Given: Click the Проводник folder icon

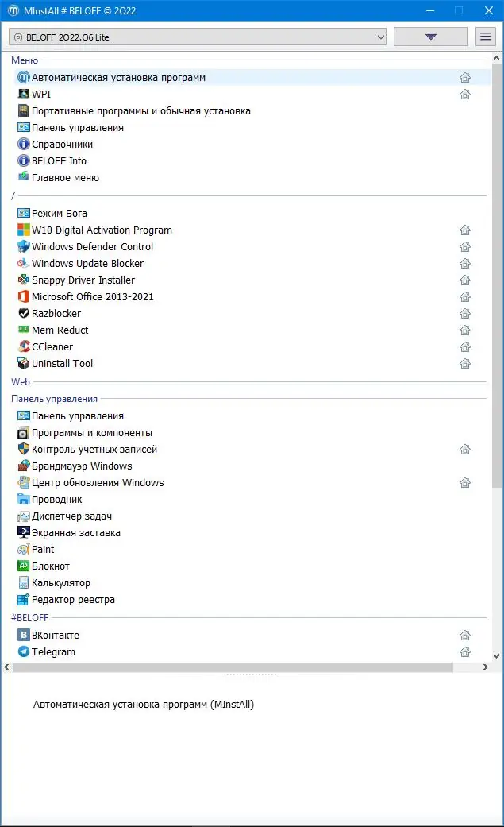Looking at the screenshot, I should pyautogui.click(x=23, y=499).
